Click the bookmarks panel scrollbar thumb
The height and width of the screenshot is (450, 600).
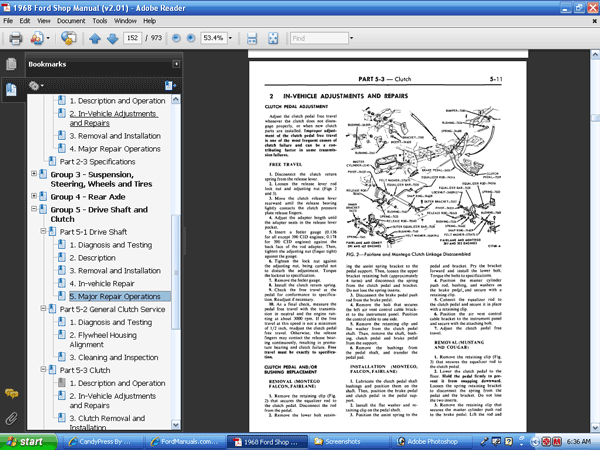[176, 272]
